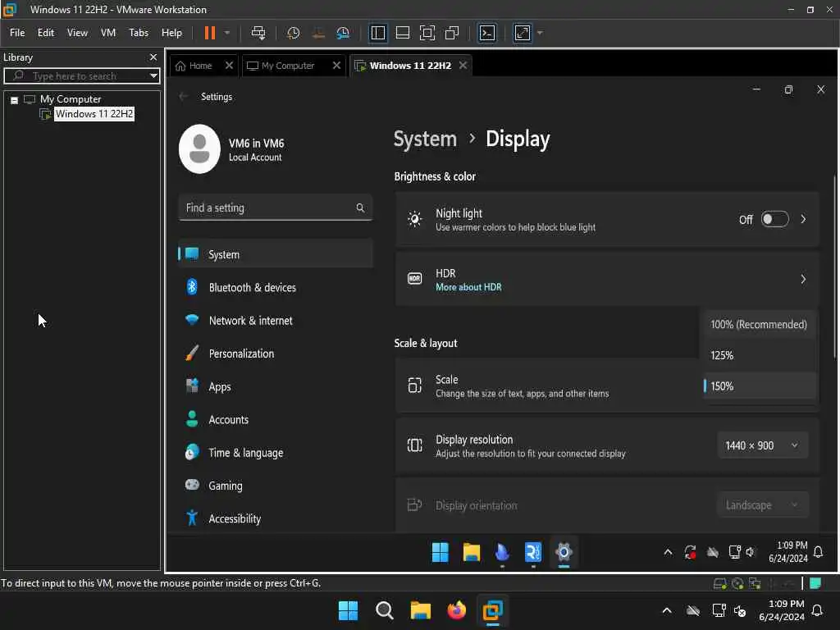Image resolution: width=840 pixels, height=630 pixels.
Task: Select the 125% scale option
Action: (x=759, y=355)
